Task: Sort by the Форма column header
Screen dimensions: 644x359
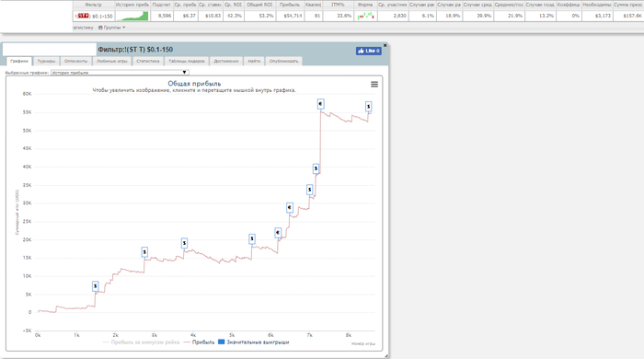Action: coord(365,5)
